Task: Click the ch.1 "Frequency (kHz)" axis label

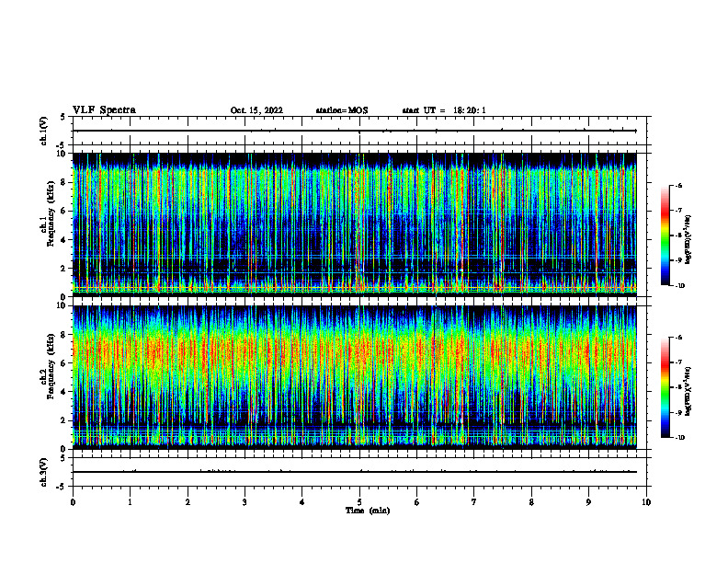Action: tap(51, 213)
